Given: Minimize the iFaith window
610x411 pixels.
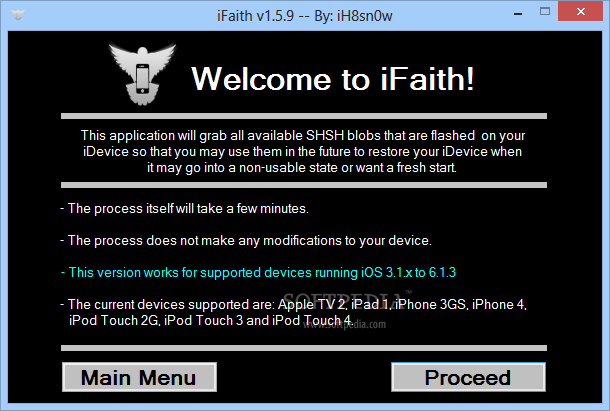Looking at the screenshot, I should tap(518, 14).
